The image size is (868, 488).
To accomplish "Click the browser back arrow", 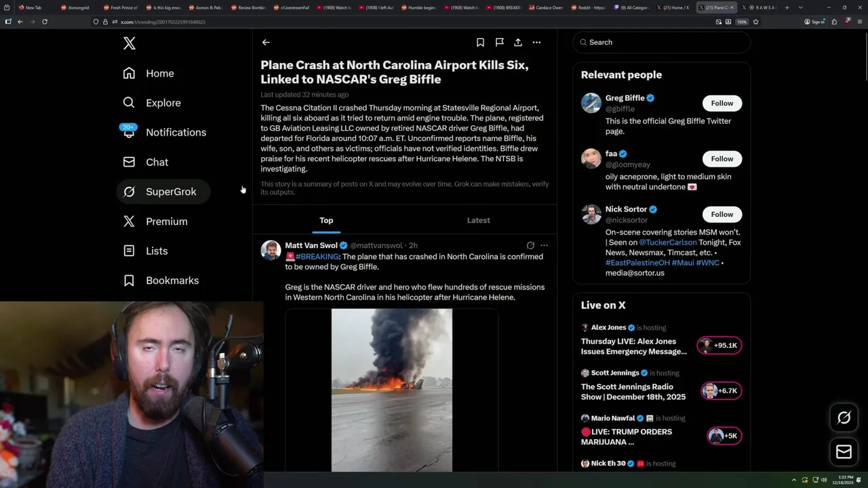I will 20,22.
